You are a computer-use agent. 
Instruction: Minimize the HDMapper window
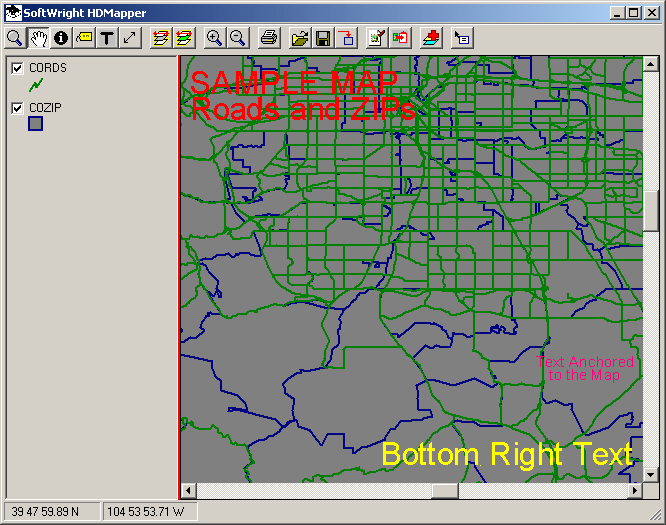tap(617, 13)
